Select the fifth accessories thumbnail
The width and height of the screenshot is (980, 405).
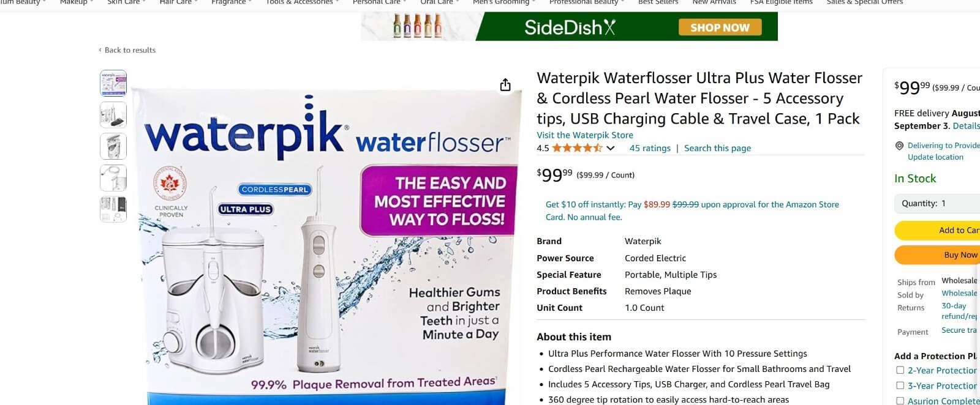[113, 209]
